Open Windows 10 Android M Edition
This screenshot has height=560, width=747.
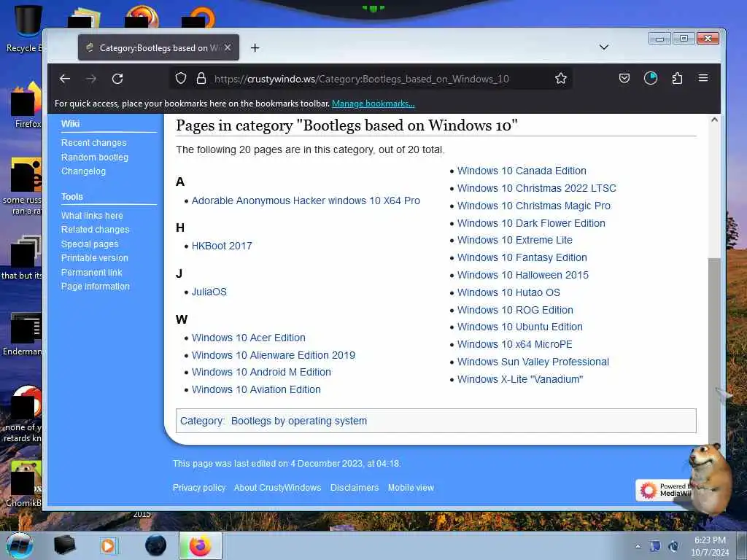[x=261, y=372]
